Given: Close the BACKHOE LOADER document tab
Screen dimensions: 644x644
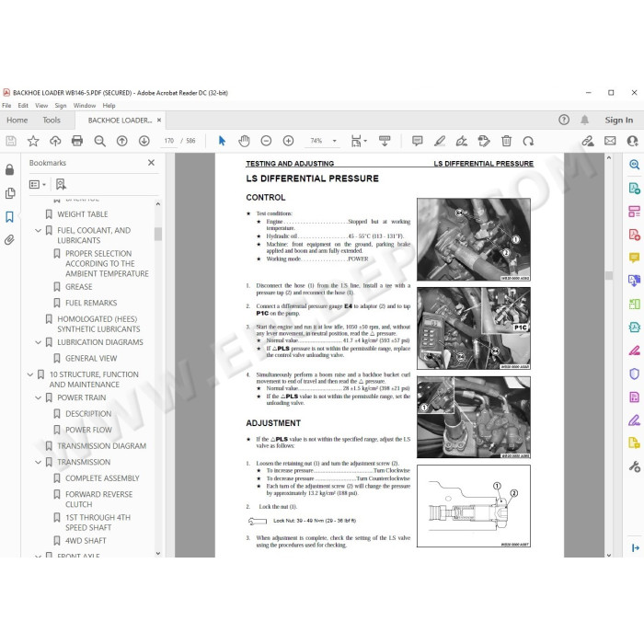Looking at the screenshot, I should tap(159, 120).
